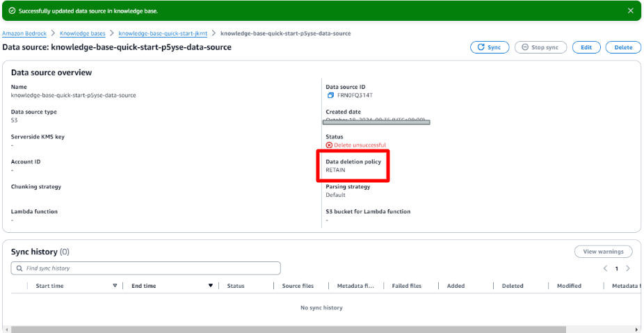Click the Deleted column header

pos(513,286)
